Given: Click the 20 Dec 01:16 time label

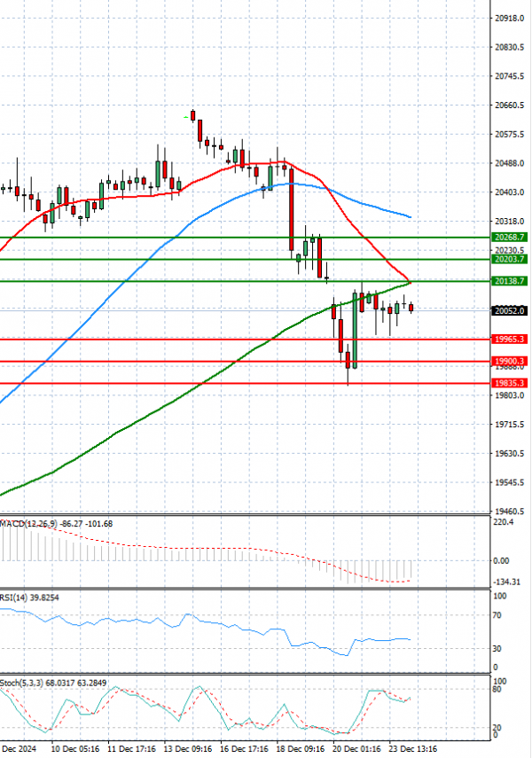Looking at the screenshot, I should (356, 749).
